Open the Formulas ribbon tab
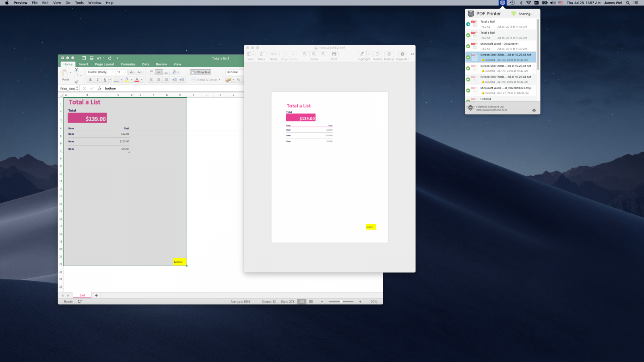The height and width of the screenshot is (362, 644). tap(128, 64)
